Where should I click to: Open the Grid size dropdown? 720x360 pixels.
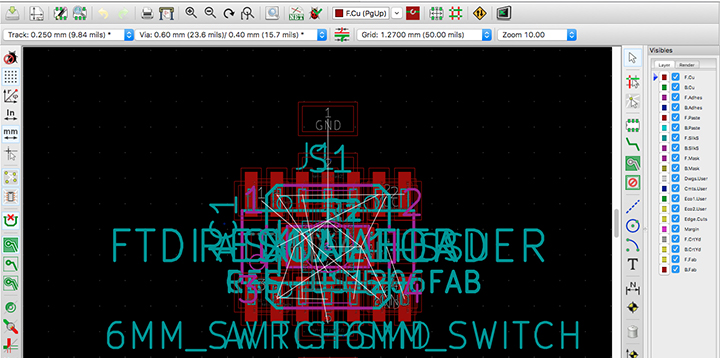(x=424, y=35)
